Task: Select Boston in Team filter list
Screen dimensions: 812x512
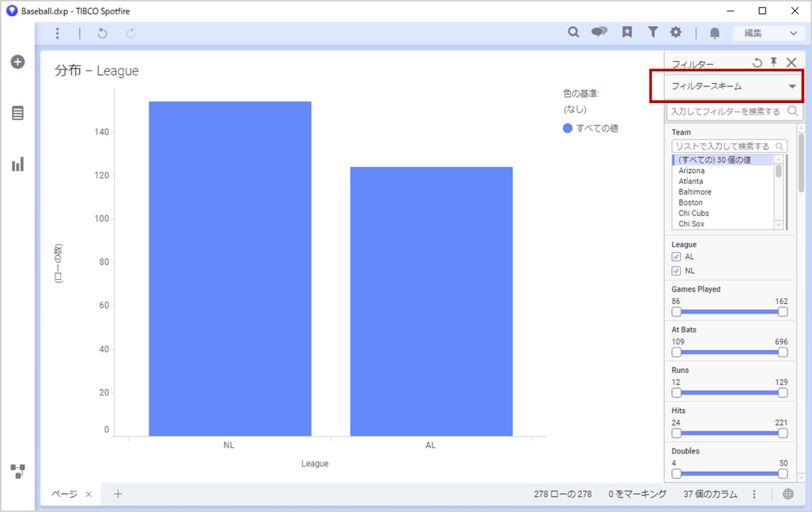Action: 691,203
